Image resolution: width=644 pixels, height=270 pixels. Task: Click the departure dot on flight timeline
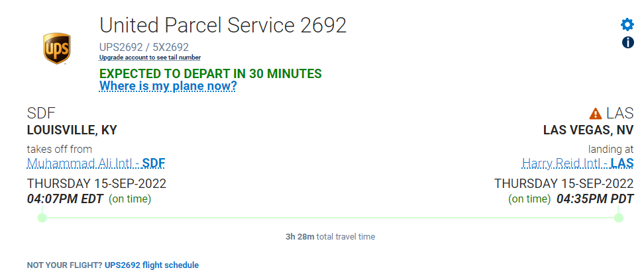click(x=42, y=217)
